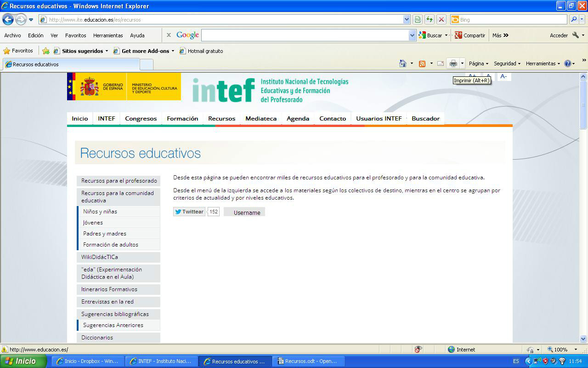The width and height of the screenshot is (588, 368).
Task: Click the Home page icon
Action: 403,63
